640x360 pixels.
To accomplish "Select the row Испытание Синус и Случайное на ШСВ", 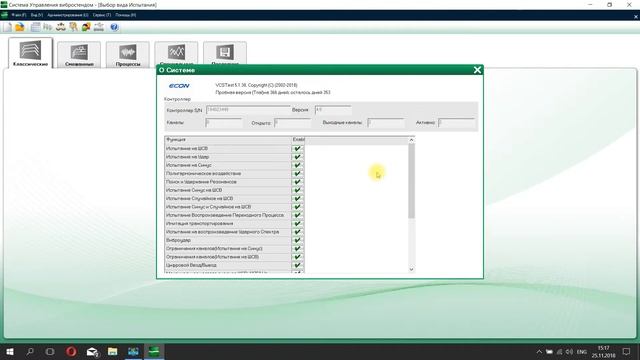I will (228, 207).
